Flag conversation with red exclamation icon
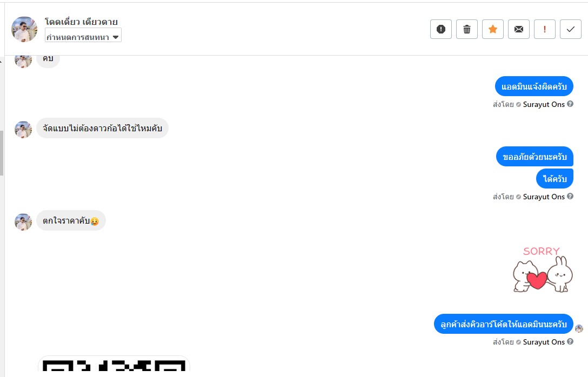Screen dimensions: 588x377 coord(545,29)
